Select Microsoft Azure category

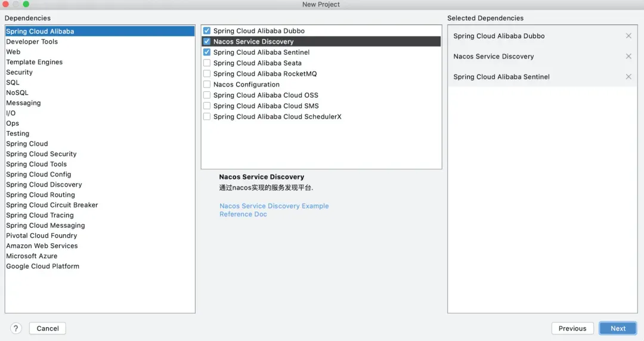pos(100,256)
